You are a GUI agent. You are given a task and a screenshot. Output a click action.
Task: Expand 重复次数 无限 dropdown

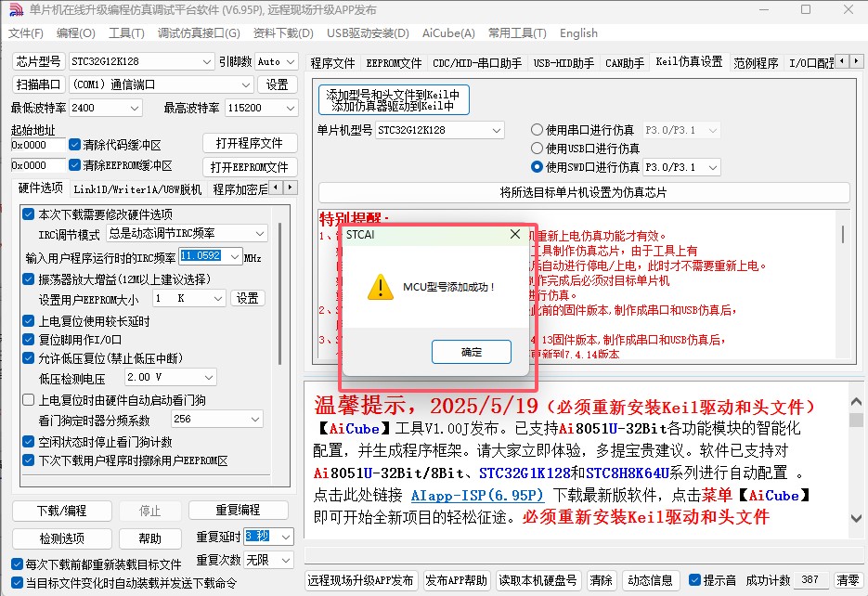coord(286,560)
